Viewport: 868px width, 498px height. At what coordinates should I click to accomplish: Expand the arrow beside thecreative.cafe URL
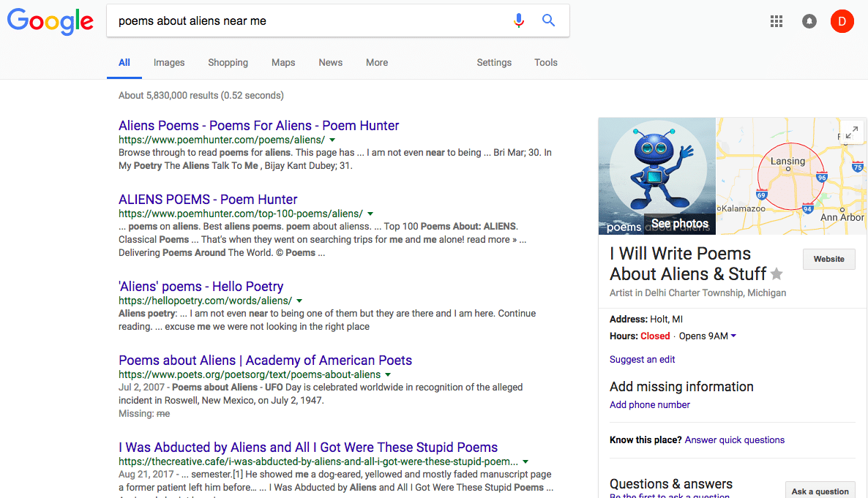[x=525, y=461]
